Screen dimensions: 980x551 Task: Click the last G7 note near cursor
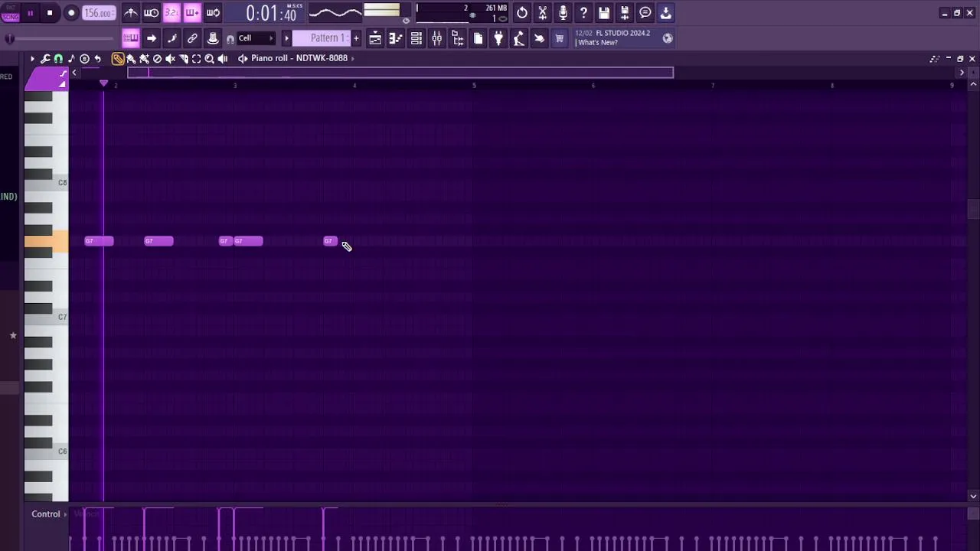coord(329,241)
